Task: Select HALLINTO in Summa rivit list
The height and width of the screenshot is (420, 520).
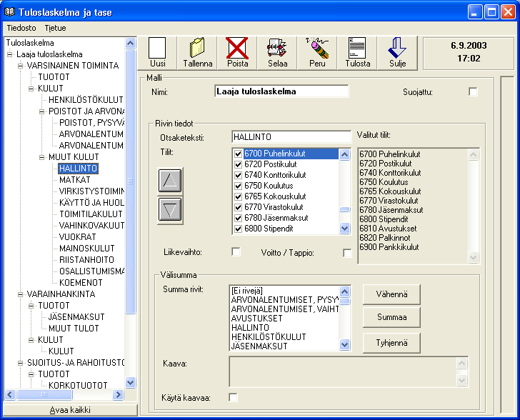Action: (x=250, y=328)
